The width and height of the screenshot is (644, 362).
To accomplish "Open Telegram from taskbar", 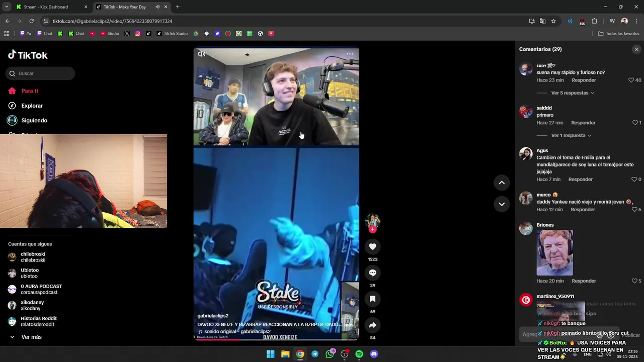I will click(315, 354).
